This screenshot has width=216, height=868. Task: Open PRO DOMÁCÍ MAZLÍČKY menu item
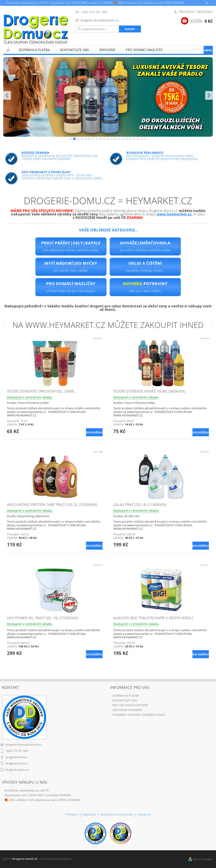(144, 50)
